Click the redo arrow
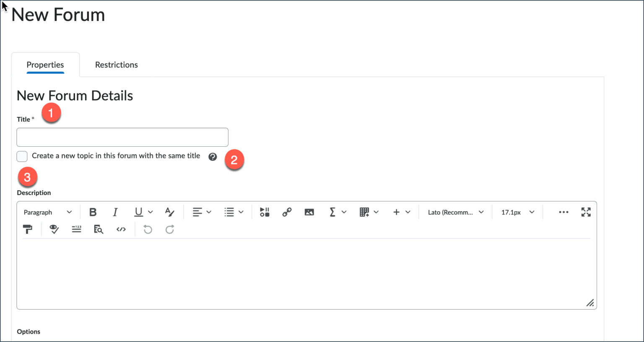This screenshot has height=342, width=644. 170,229
